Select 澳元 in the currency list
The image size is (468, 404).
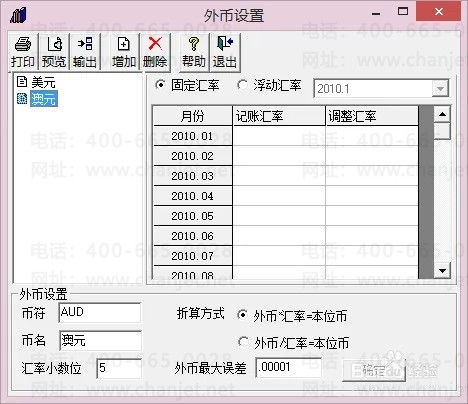click(44, 99)
